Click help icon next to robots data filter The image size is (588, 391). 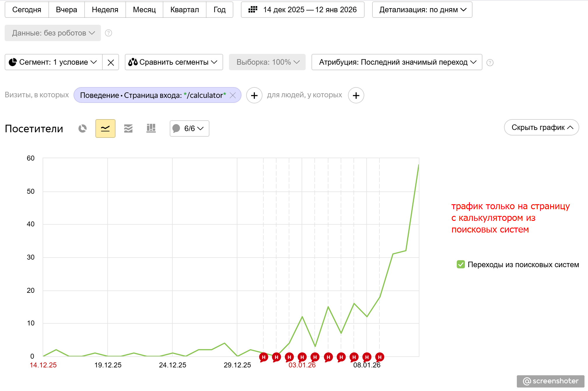[108, 33]
